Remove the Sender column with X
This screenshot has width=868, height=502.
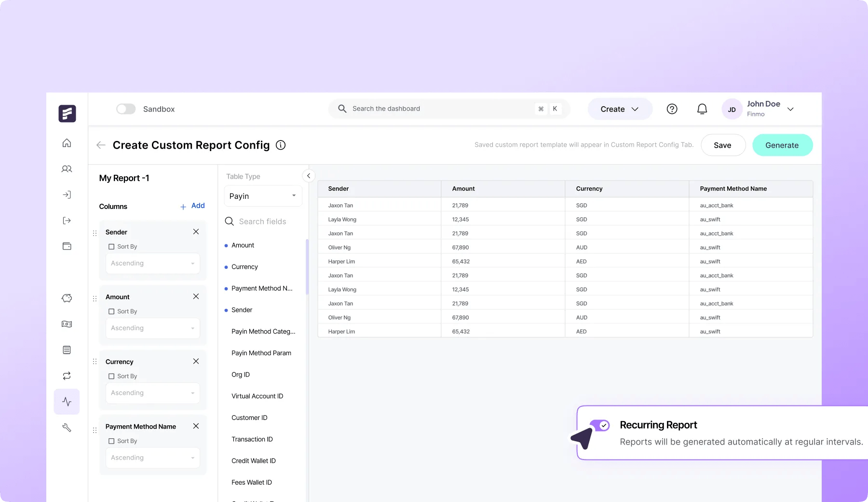click(196, 232)
